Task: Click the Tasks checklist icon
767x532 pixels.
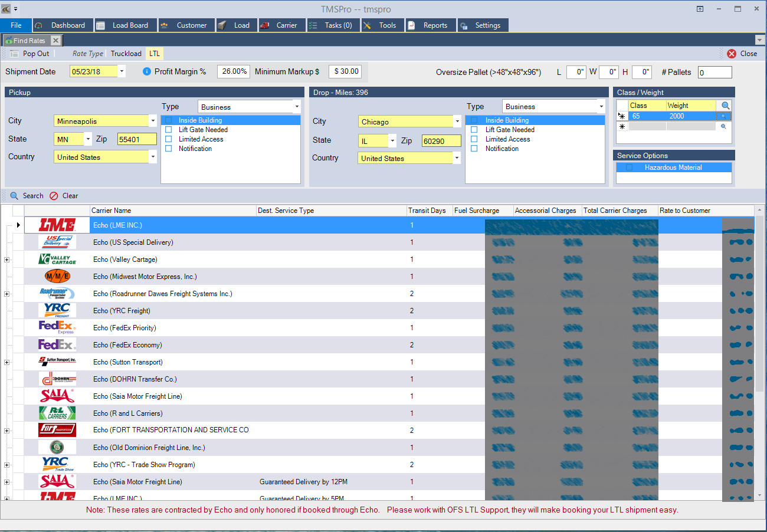Action: [x=313, y=25]
